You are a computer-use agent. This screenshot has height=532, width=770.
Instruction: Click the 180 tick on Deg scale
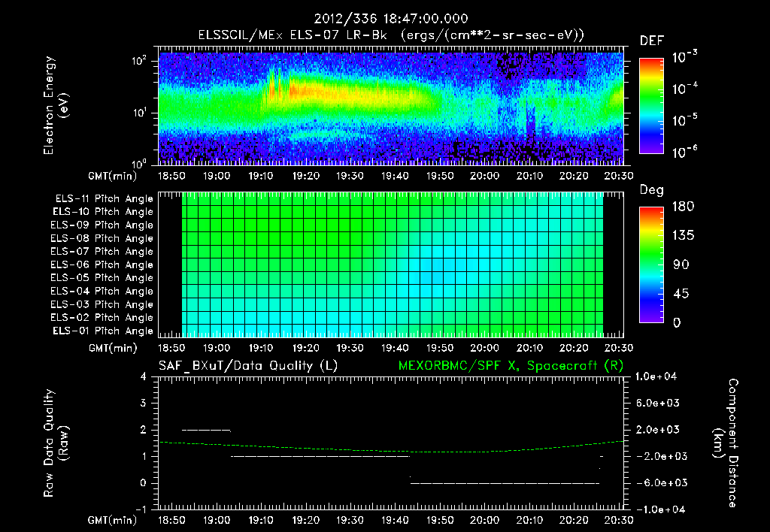[683, 207]
